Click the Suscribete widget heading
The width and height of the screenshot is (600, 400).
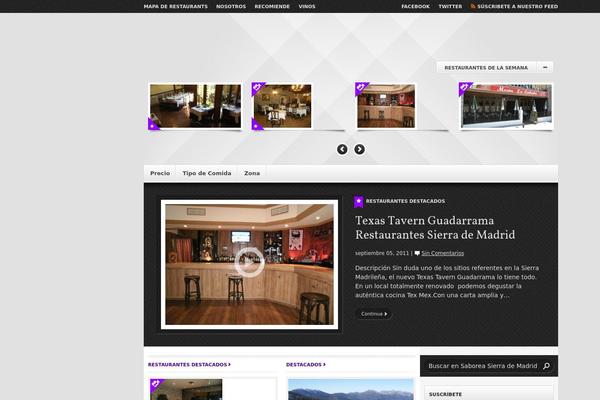445,394
